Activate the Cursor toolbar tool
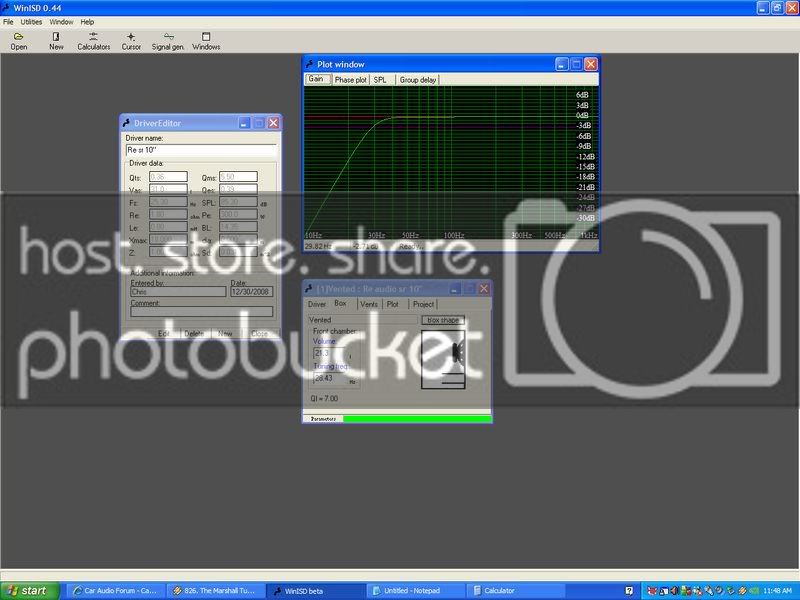The image size is (800, 600). (x=131, y=41)
